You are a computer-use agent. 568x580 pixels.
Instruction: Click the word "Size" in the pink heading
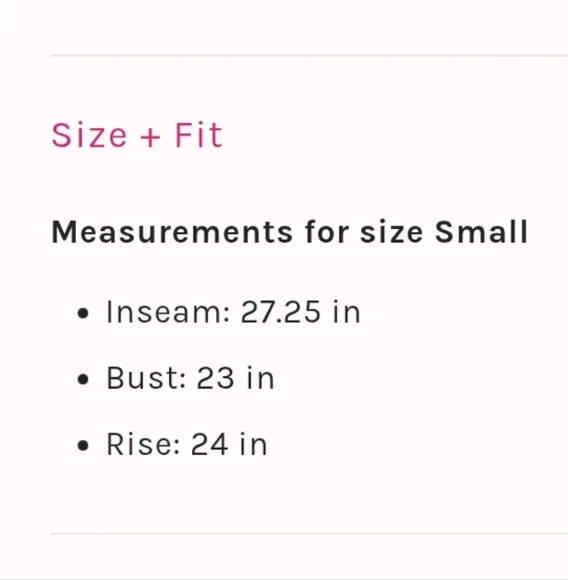coord(89,135)
